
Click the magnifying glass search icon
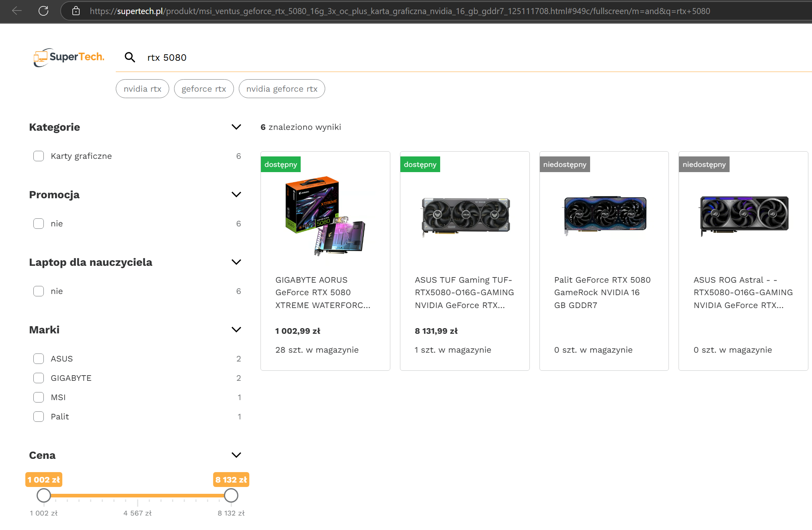pos(129,58)
